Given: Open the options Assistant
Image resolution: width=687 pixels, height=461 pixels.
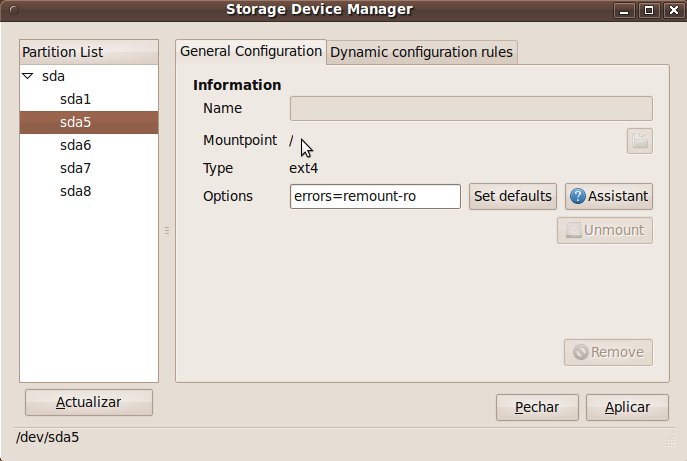Looking at the screenshot, I should [609, 196].
